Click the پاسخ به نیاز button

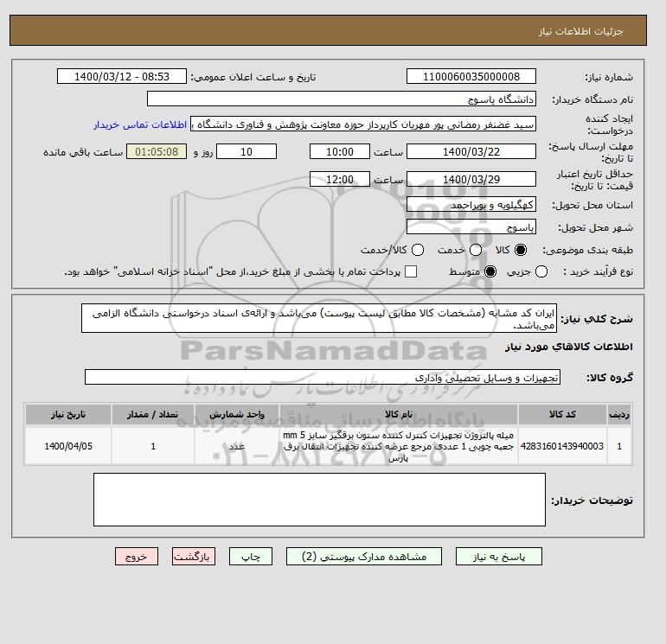(499, 557)
